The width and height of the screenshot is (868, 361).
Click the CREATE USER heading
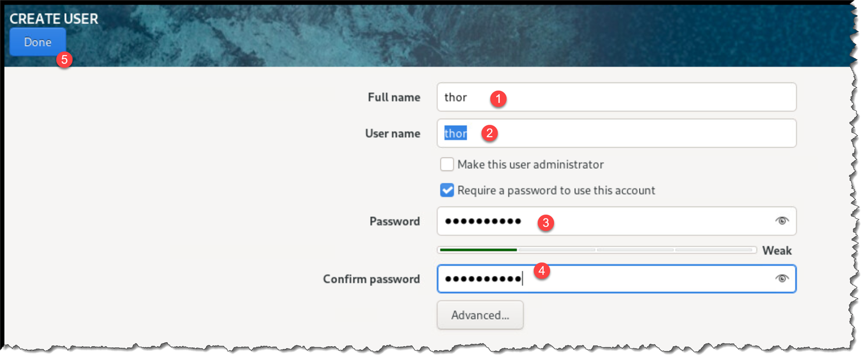54,19
